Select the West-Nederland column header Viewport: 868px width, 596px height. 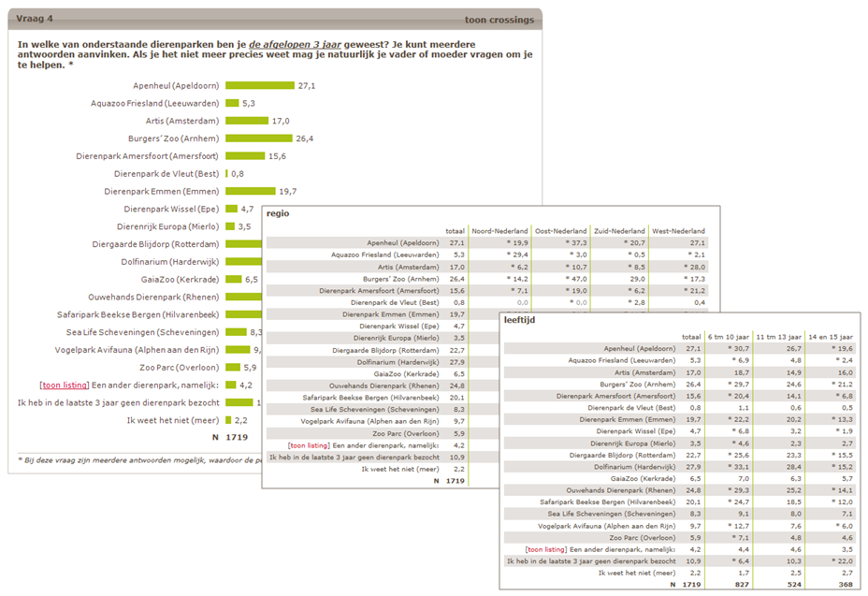pos(678,231)
